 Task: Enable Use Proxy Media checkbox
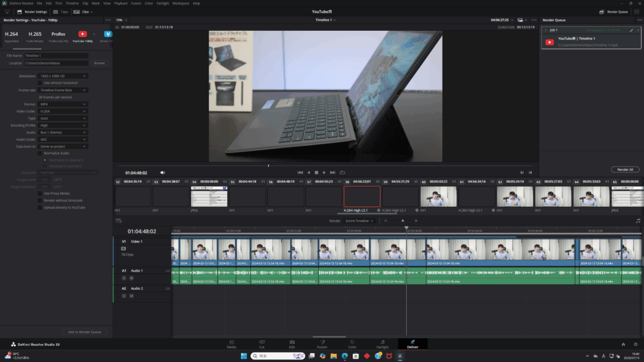pos(40,194)
